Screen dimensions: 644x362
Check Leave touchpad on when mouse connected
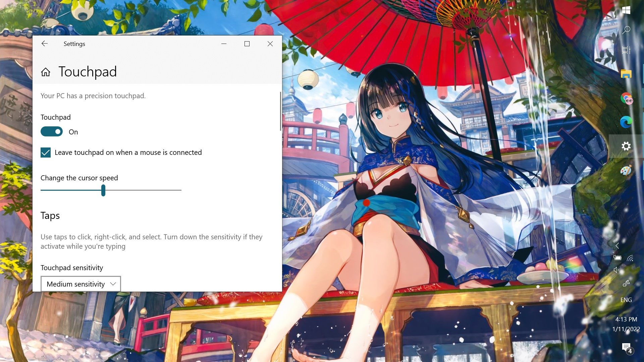coord(46,153)
